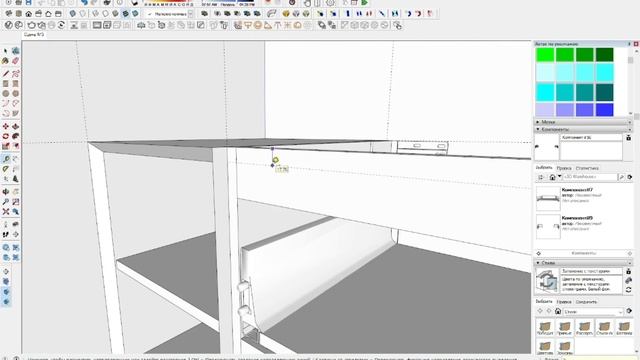Click the component name field in Components
This screenshot has height=360, width=640.
[x=591, y=138]
